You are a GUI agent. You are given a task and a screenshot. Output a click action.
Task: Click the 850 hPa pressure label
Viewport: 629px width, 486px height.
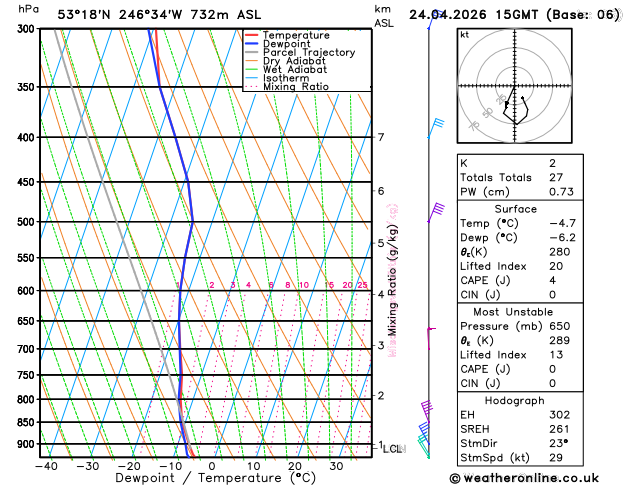pyautogui.click(x=26, y=422)
